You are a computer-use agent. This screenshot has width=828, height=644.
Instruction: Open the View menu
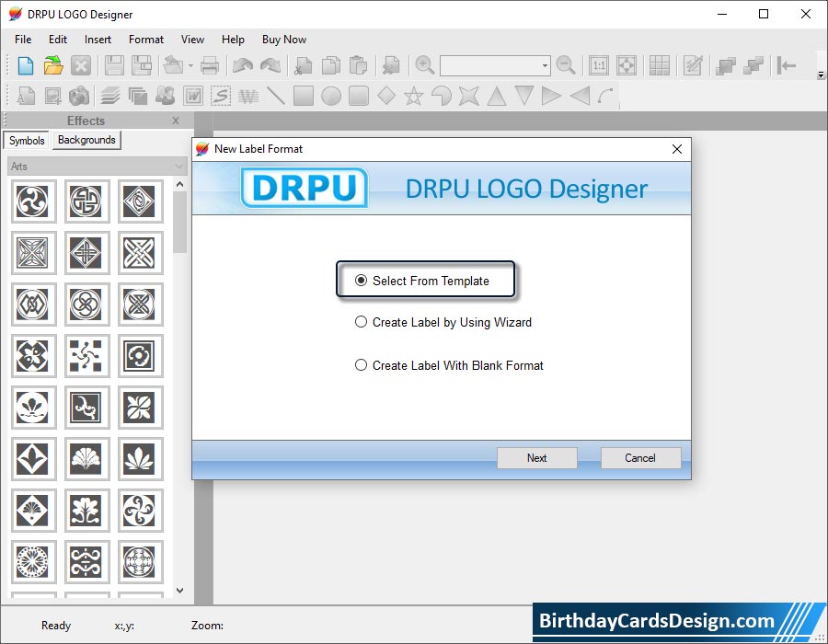(x=192, y=40)
